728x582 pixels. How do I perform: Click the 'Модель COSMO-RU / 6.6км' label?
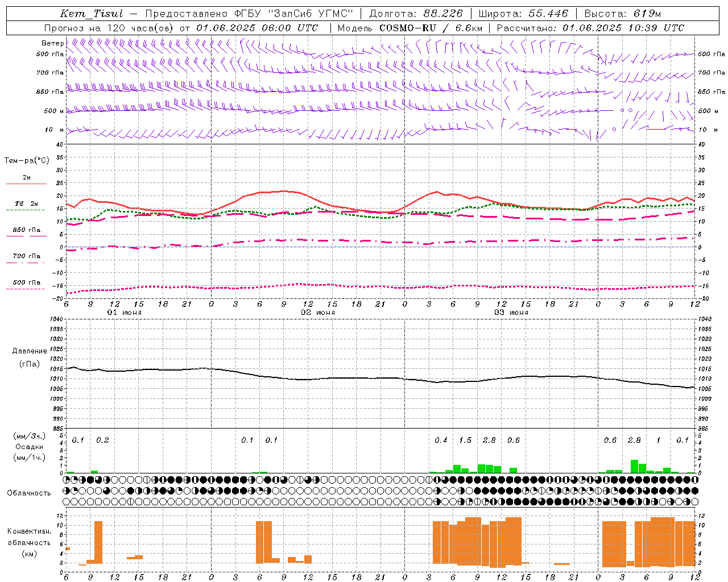coord(410,28)
